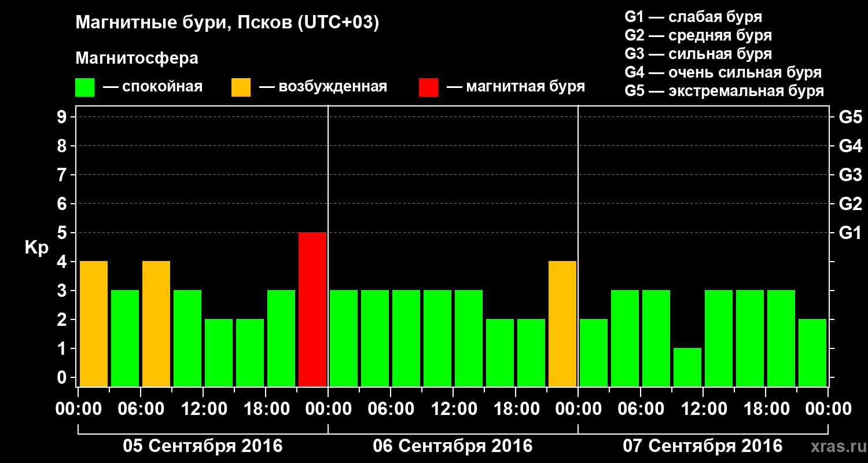Screen dimensions: 868x463
Task: Click the green 12:00–15:00 bar on 06 Сентября
Action: point(469,339)
